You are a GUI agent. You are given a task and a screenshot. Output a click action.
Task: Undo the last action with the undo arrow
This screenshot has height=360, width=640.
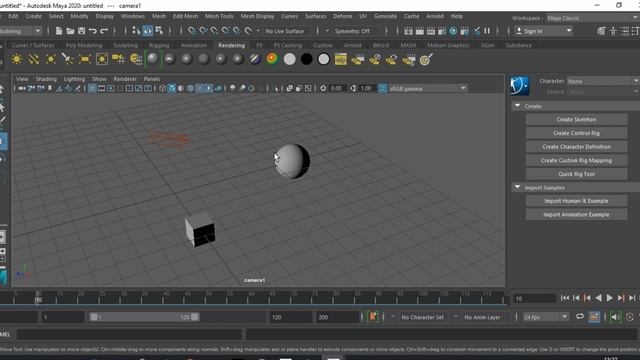pyautogui.click(x=93, y=31)
